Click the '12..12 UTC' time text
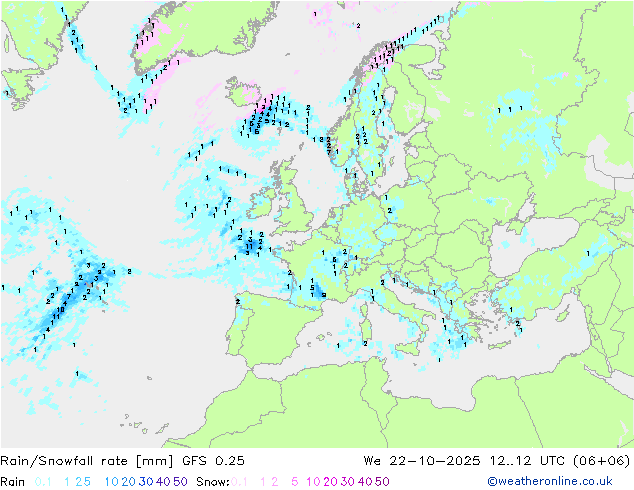634x490 pixels. 527,461
